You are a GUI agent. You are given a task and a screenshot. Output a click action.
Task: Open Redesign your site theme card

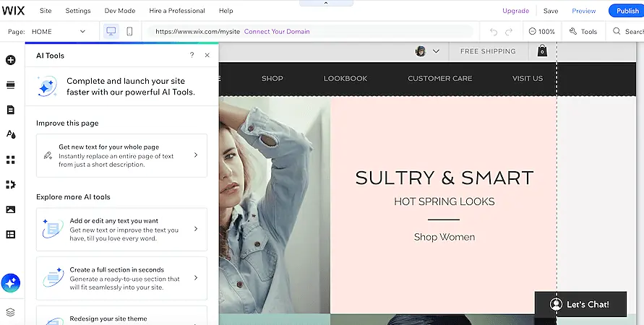click(x=121, y=316)
